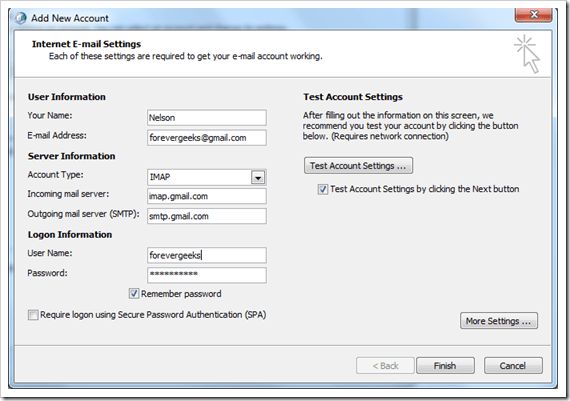Click the Finish button

coord(445,366)
